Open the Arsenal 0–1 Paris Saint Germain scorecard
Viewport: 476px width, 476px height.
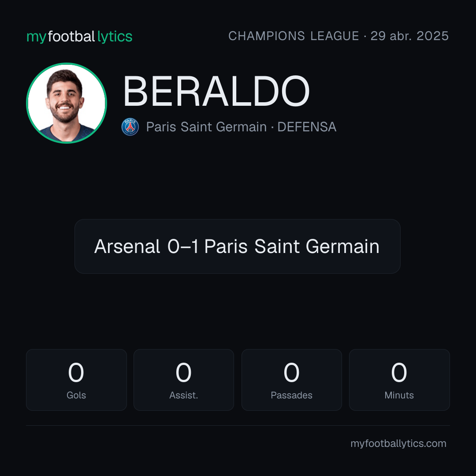(x=238, y=246)
